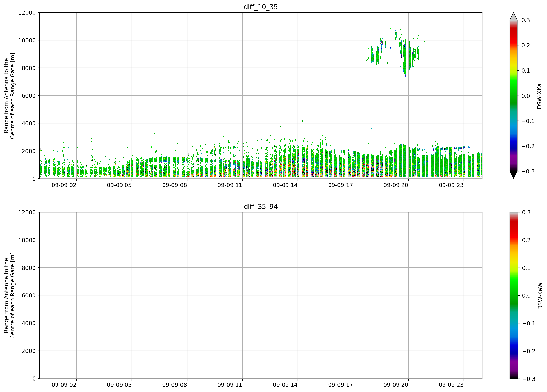547x392 pixels.
Task: Click the DSW-XKa colorbar label
Action: (x=539, y=96)
